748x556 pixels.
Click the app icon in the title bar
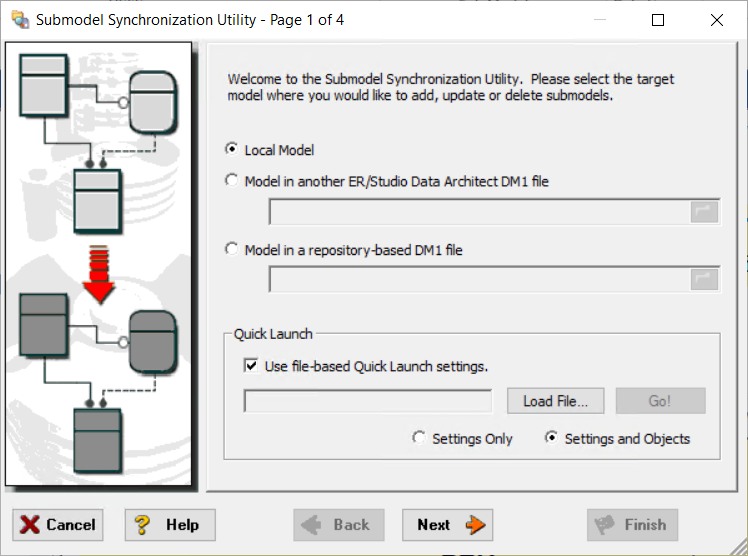(20, 20)
